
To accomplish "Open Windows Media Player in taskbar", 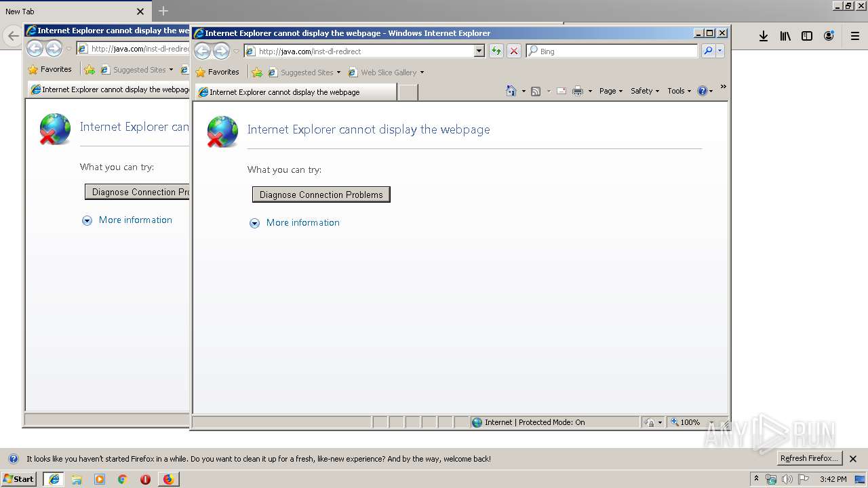I will click(100, 479).
